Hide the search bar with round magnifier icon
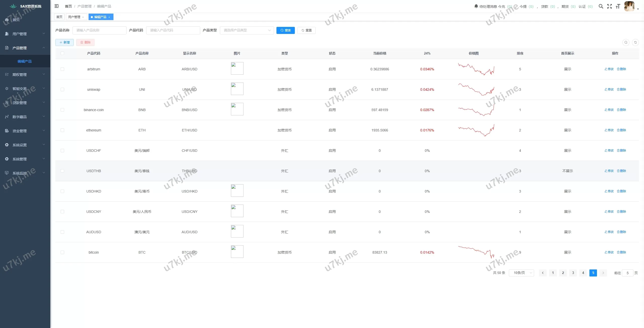Screen dimensions: 644x328 626,42
